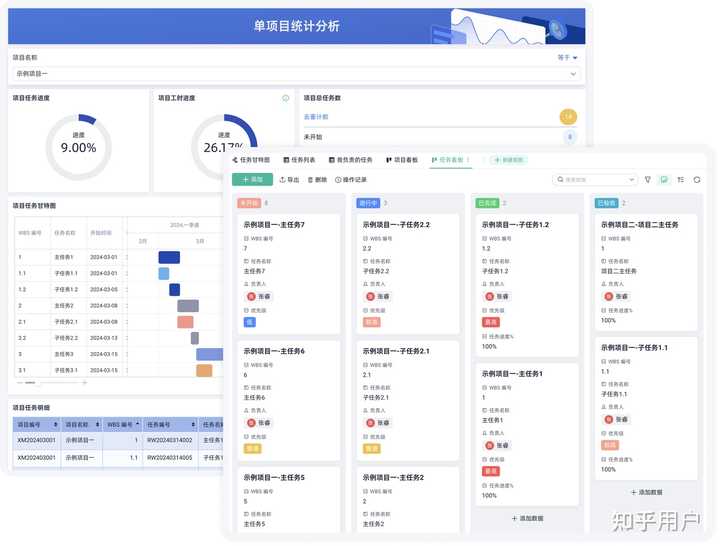Image resolution: width=720 pixels, height=546 pixels.
Task: Open the 我负责的任务 tab
Action: (351, 160)
